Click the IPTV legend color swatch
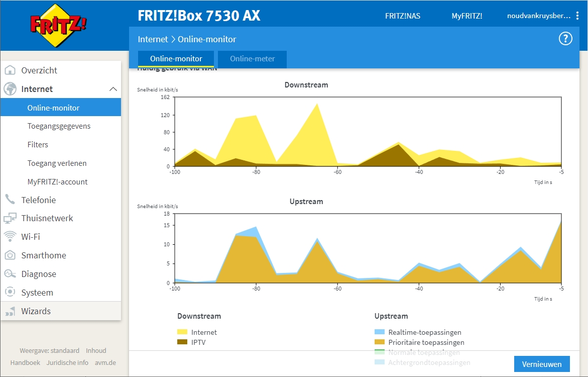 (x=183, y=343)
